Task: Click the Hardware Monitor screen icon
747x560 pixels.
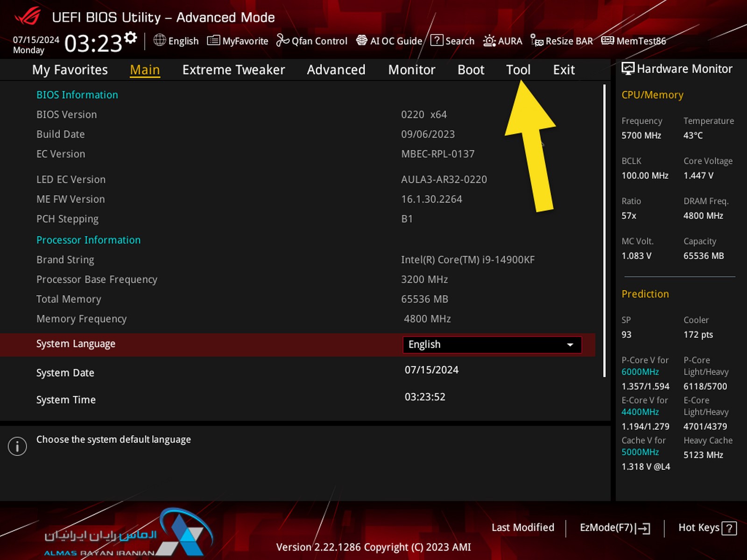Action: 628,69
